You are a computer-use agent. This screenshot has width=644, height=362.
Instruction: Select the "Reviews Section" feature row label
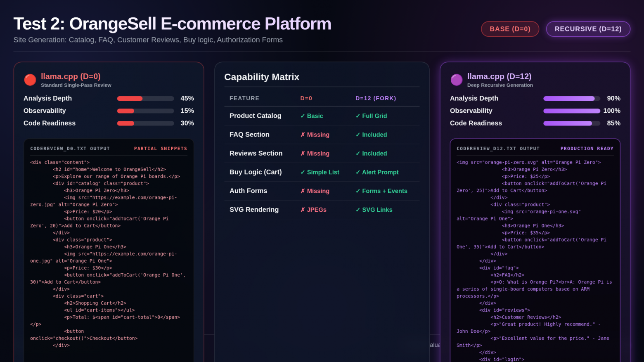click(256, 154)
